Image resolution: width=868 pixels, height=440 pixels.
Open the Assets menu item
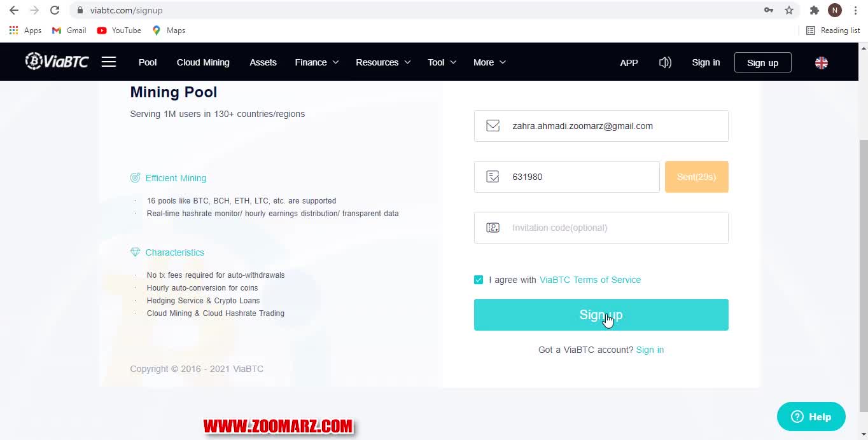coord(263,62)
